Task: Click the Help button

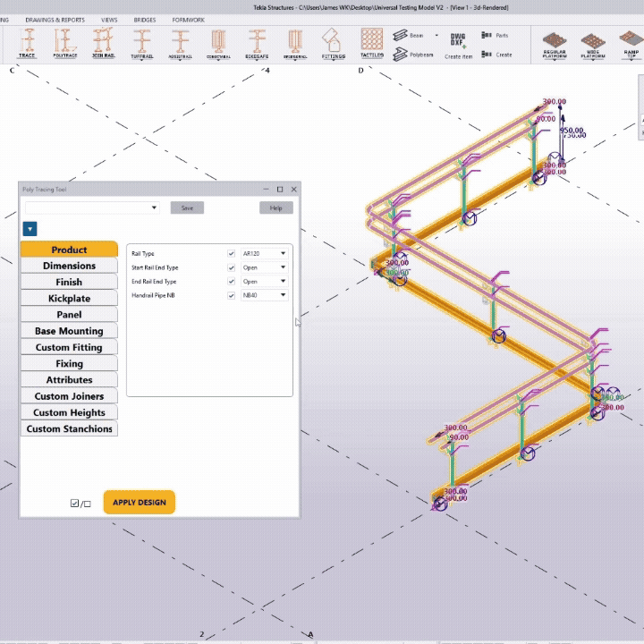Action: pyautogui.click(x=275, y=208)
